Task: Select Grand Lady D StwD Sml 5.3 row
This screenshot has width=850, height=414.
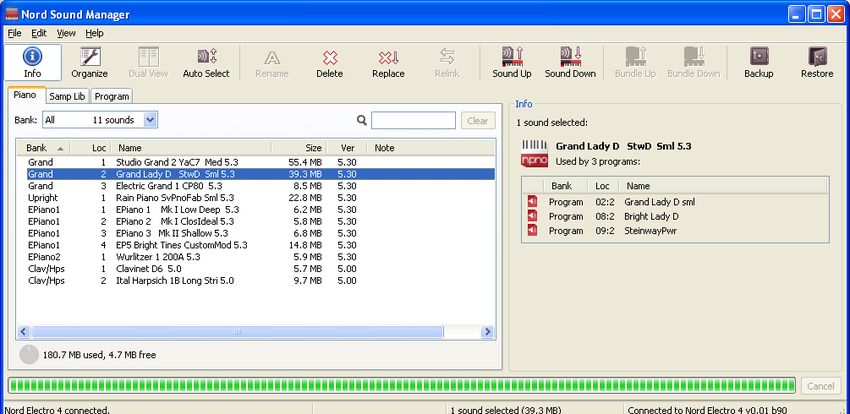Action: coord(260,174)
